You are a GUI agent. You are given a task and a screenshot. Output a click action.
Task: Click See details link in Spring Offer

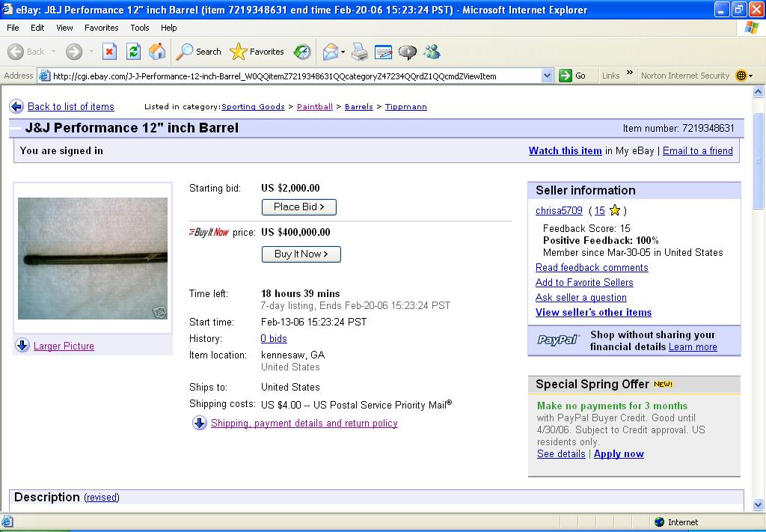click(561, 454)
